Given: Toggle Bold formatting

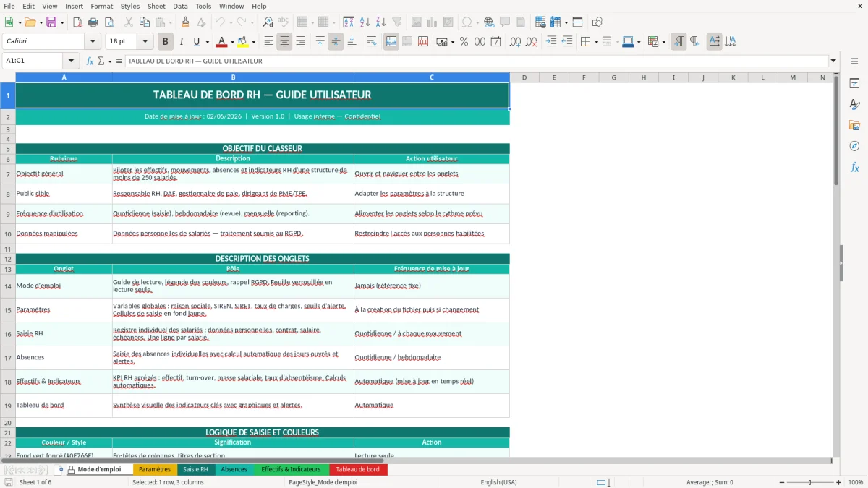Looking at the screenshot, I should coord(165,42).
